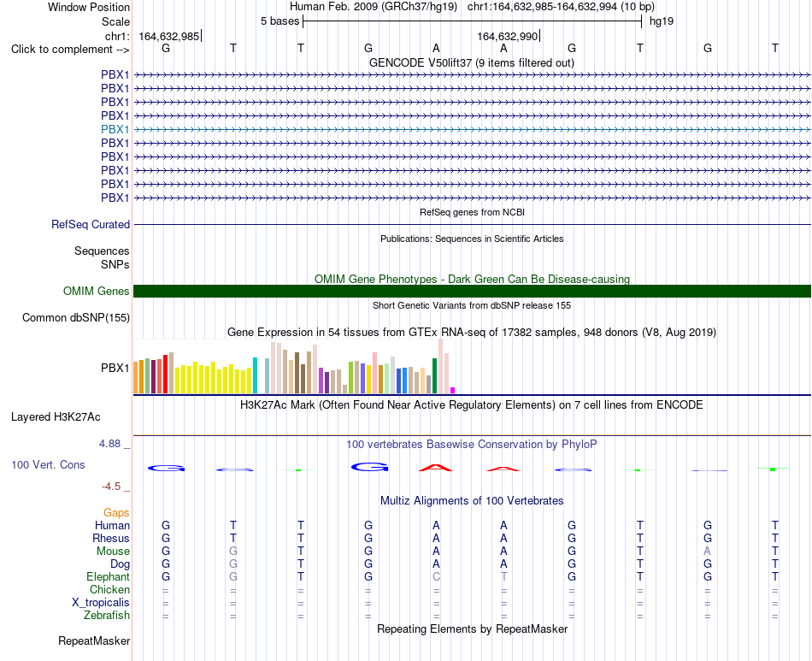812x661 pixels.
Task: Click the tall blue G under 164,632,985 in PhyloP
Action: click(x=166, y=469)
